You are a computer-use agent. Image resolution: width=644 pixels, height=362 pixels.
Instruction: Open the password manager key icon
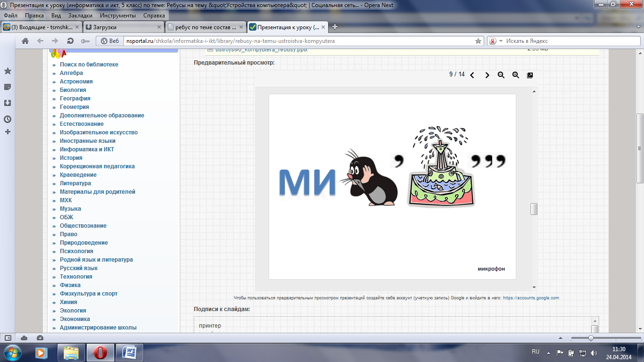coord(85,41)
